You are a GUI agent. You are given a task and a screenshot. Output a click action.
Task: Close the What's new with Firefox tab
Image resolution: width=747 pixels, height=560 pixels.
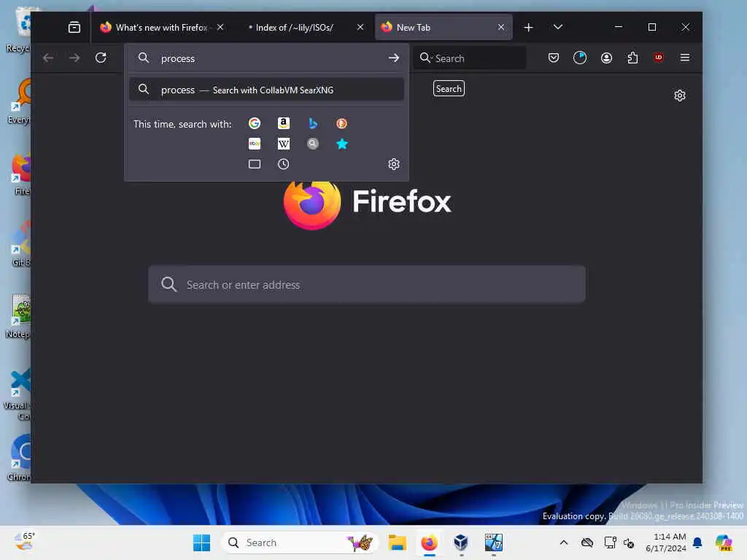point(220,27)
